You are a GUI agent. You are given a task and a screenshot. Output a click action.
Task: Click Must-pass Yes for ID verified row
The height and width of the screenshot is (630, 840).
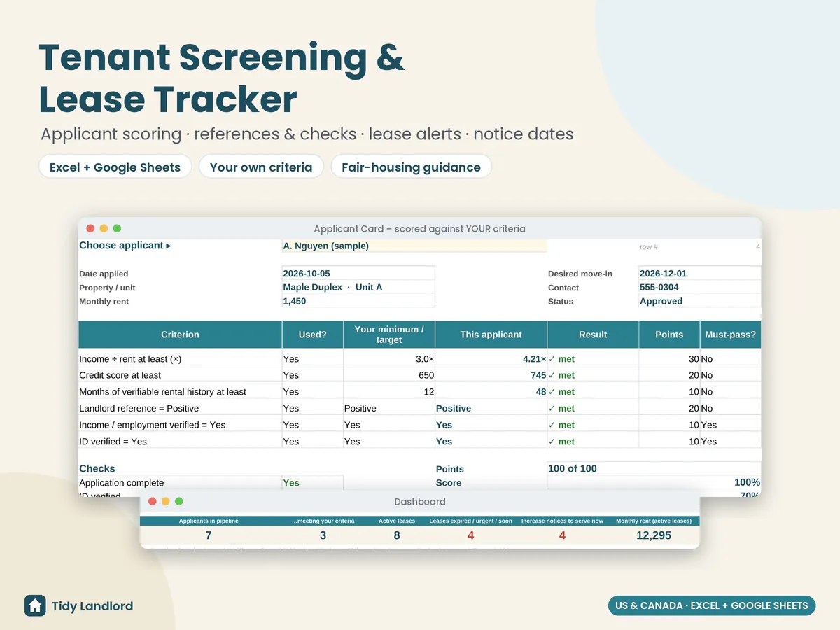(x=731, y=442)
